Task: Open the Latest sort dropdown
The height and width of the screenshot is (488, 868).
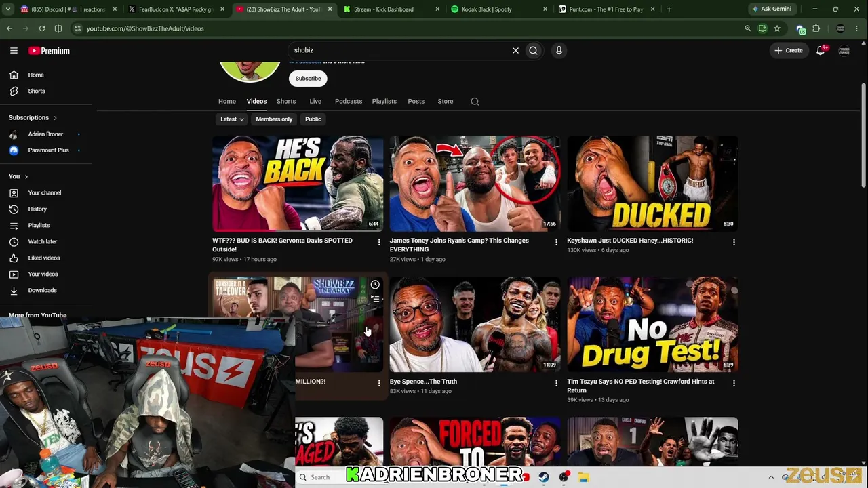Action: point(232,119)
